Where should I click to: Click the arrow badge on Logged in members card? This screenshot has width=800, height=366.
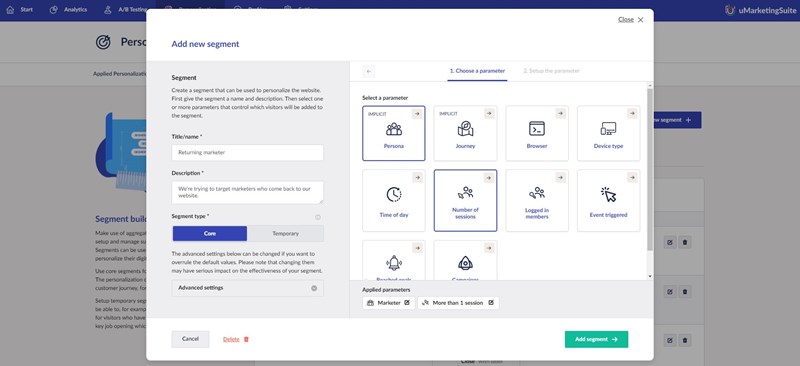click(561, 177)
